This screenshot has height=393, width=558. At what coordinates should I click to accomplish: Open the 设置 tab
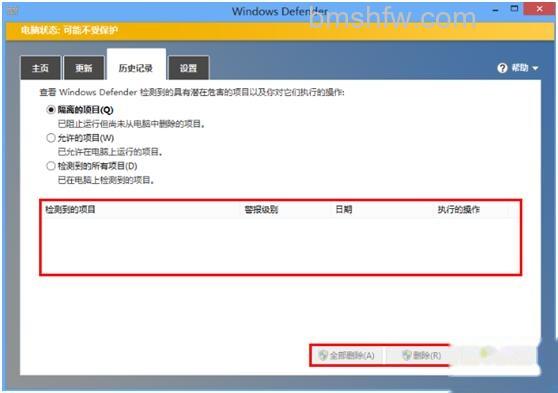pos(188,68)
